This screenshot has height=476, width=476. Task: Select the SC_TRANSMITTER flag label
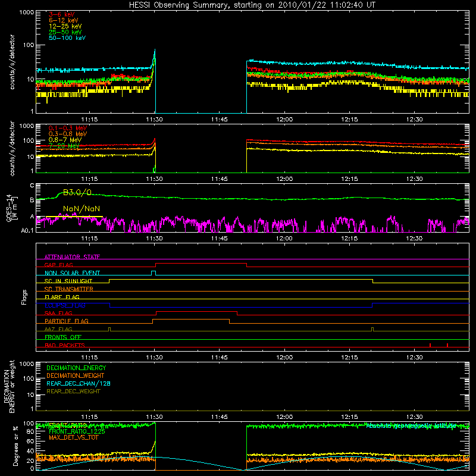click(x=68, y=289)
